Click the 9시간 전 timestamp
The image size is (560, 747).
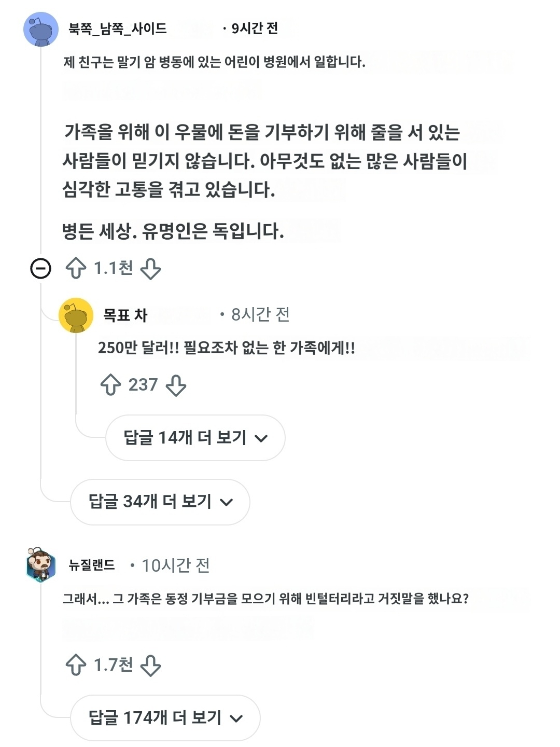255,28
